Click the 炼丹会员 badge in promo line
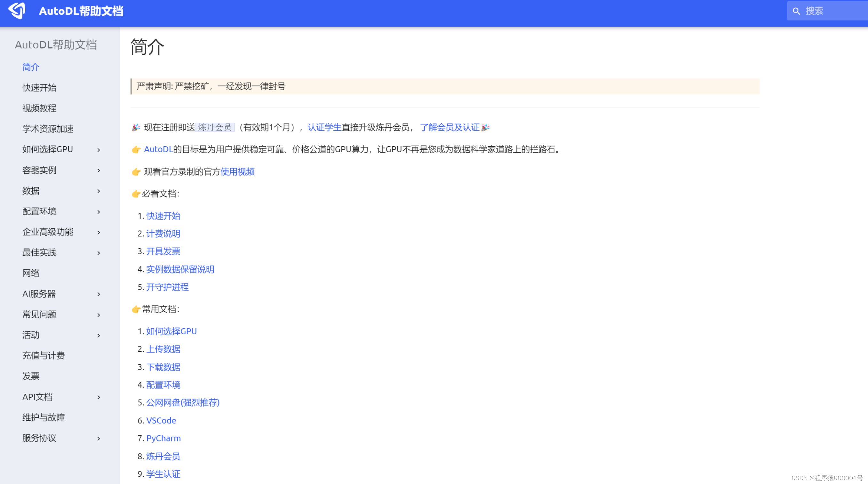868x484 pixels. tap(215, 127)
